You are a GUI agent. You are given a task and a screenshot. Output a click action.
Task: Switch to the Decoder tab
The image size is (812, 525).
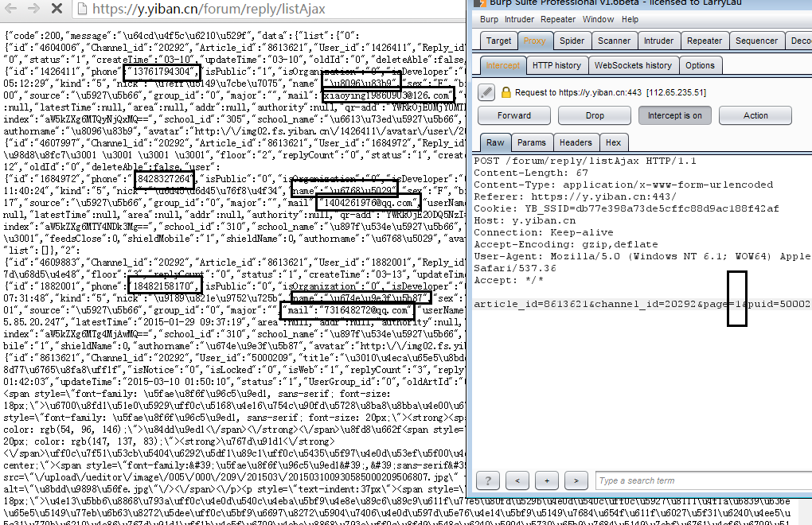click(x=799, y=41)
